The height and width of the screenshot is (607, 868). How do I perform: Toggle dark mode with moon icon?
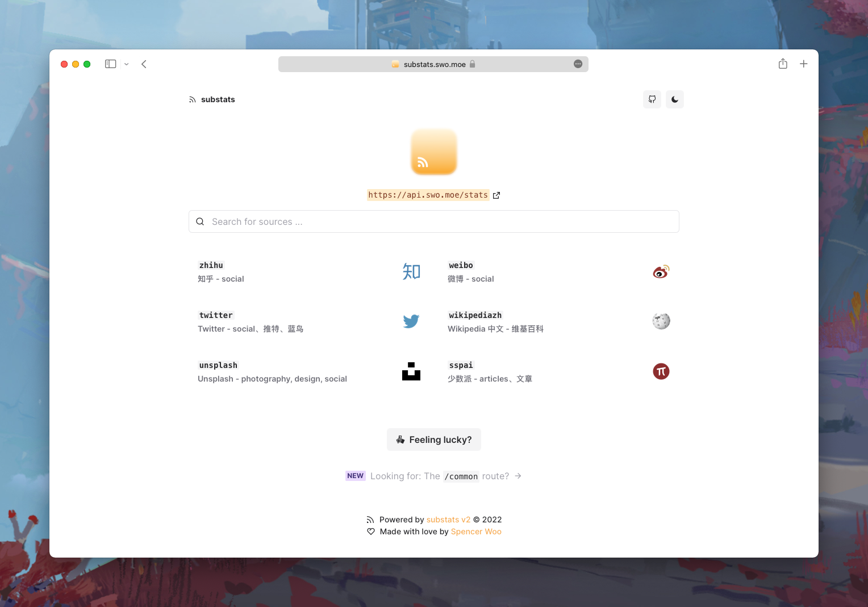point(675,99)
